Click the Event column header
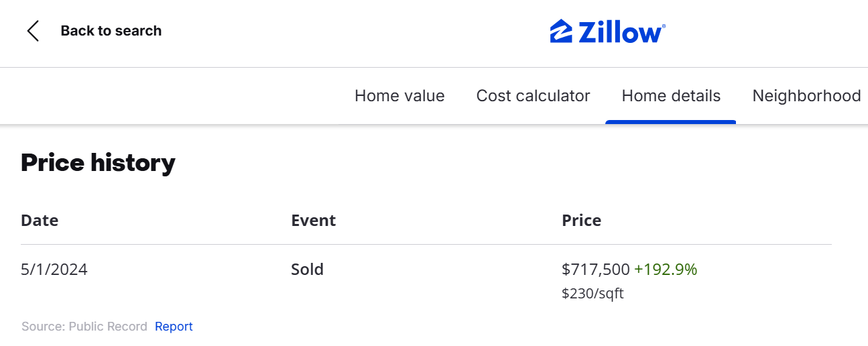 click(313, 220)
